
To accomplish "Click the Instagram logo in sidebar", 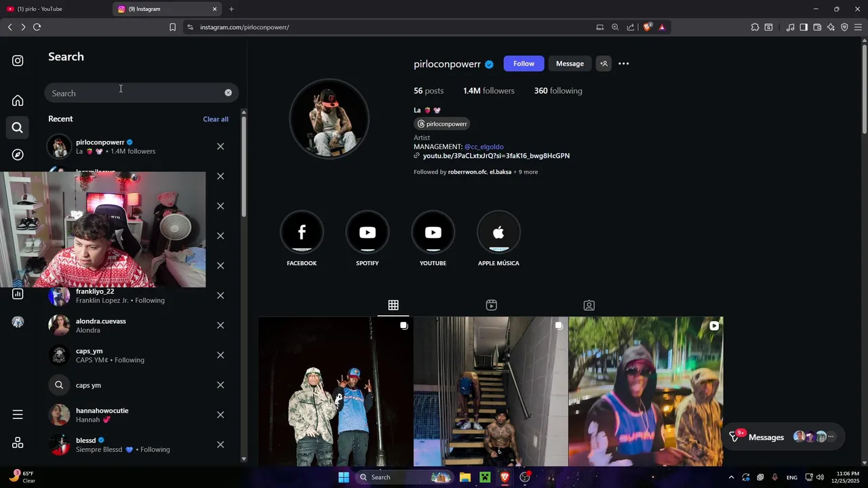I will click(18, 60).
